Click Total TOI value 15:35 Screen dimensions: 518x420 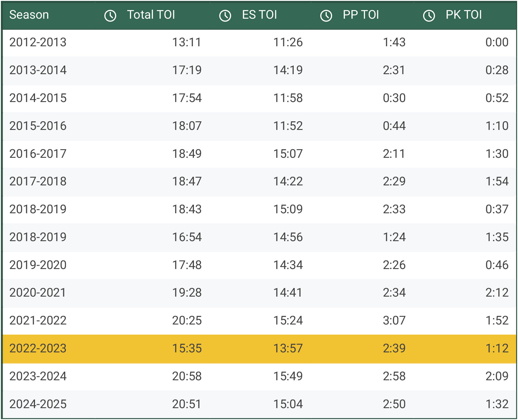pos(187,349)
